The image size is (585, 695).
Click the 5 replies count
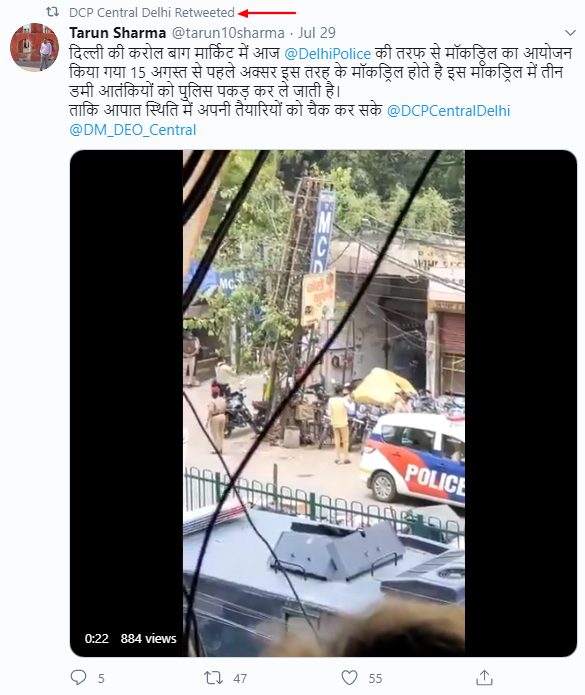coord(101,678)
